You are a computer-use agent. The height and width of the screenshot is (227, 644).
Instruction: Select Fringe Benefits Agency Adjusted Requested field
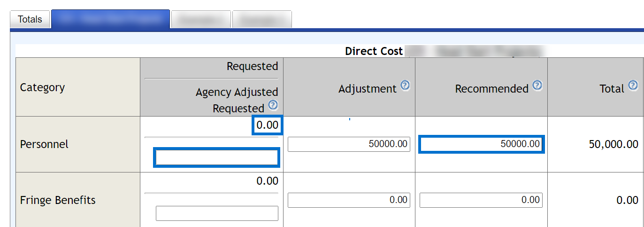(217, 213)
